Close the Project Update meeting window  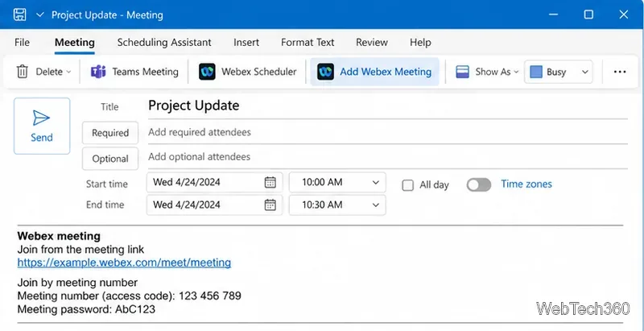(x=623, y=14)
